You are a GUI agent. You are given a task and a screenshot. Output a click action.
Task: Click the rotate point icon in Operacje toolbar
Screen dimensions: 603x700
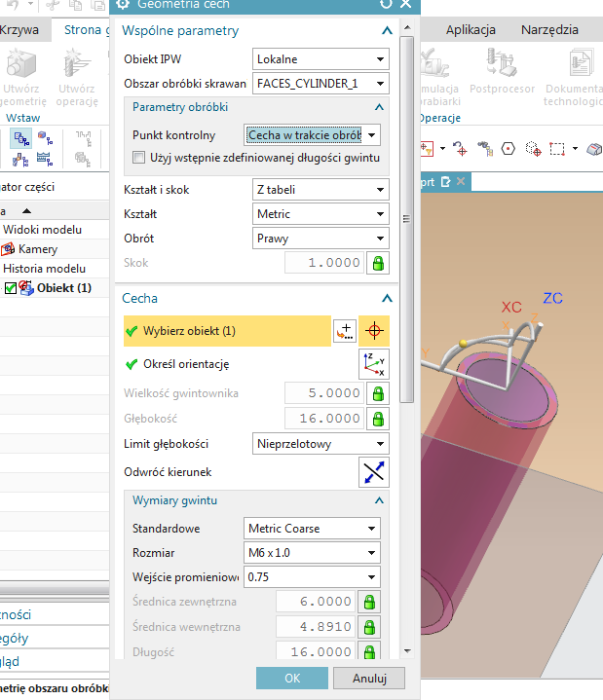[460, 149]
